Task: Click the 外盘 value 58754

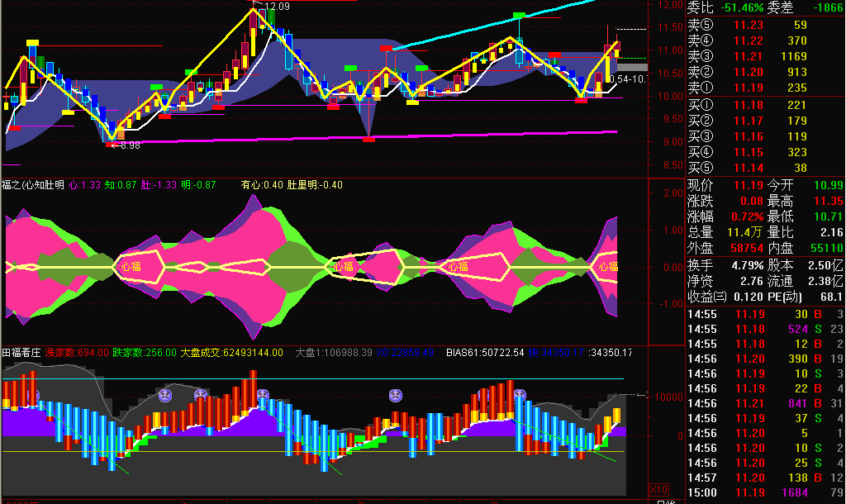Action: tap(747, 248)
